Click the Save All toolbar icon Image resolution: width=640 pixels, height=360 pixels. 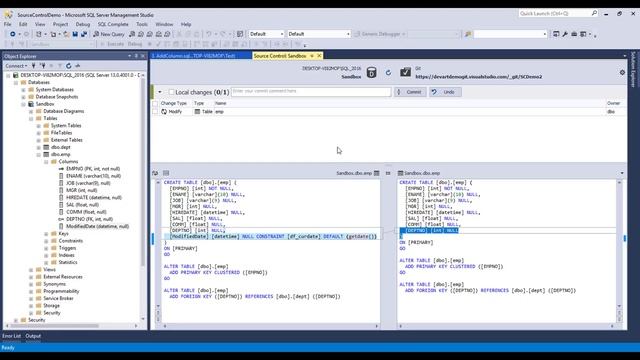click(x=84, y=34)
